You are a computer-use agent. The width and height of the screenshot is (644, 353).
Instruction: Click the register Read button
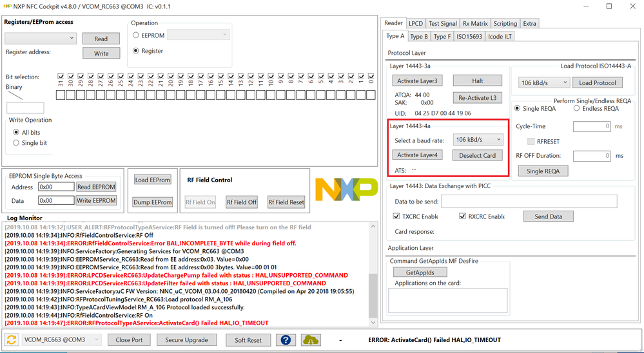click(x=101, y=39)
